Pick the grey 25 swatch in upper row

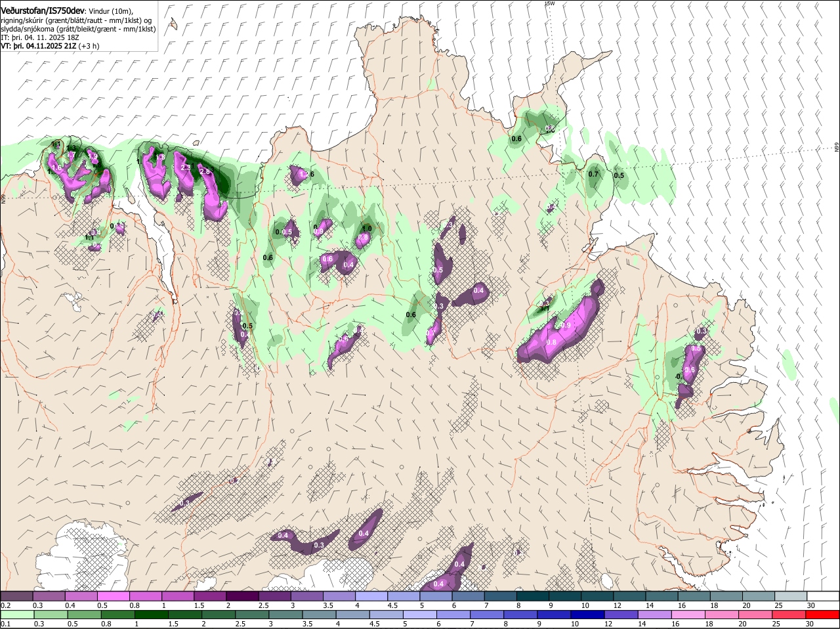791,596
